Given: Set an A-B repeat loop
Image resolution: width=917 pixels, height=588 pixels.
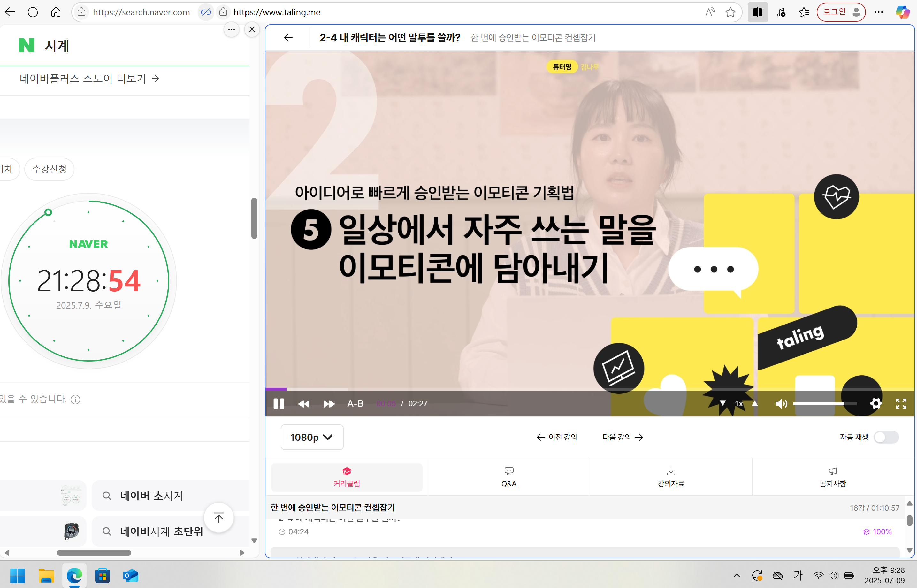Looking at the screenshot, I should pos(355,404).
